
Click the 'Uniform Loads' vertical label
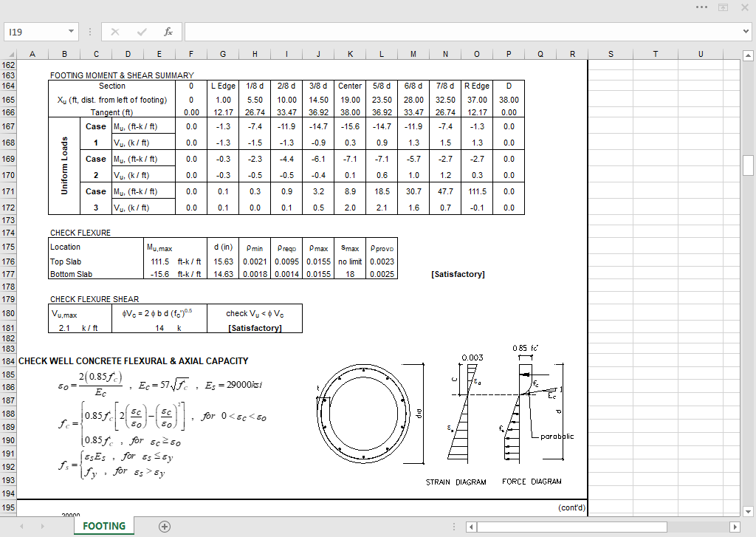64,165
